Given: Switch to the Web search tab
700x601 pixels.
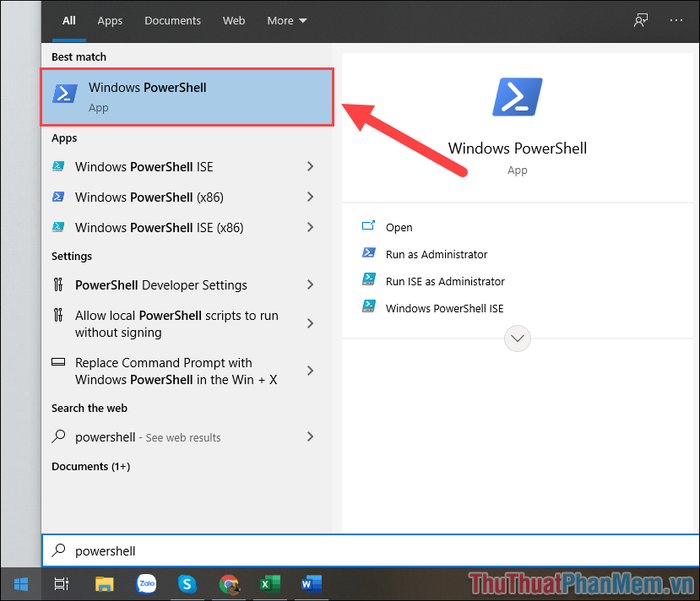Looking at the screenshot, I should (x=234, y=21).
